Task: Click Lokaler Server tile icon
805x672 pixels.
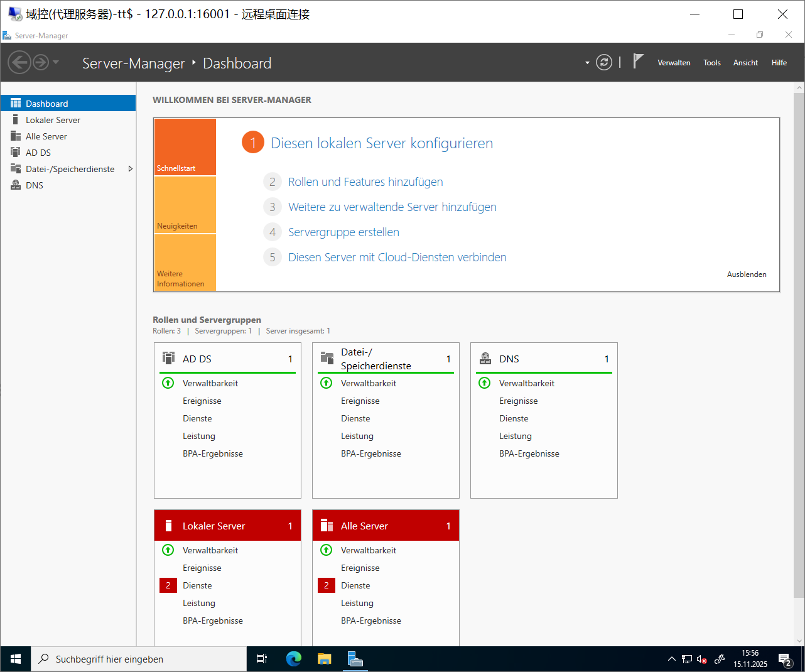Action: (168, 526)
